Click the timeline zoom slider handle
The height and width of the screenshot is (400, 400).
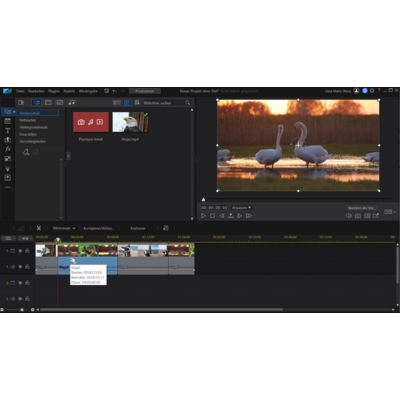pyautogui.click(x=22, y=310)
